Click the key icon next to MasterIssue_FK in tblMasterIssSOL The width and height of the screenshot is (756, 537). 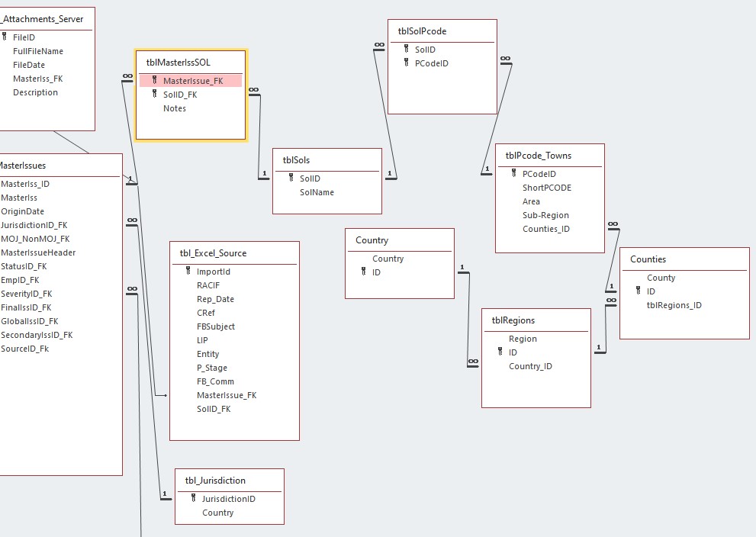(155, 80)
